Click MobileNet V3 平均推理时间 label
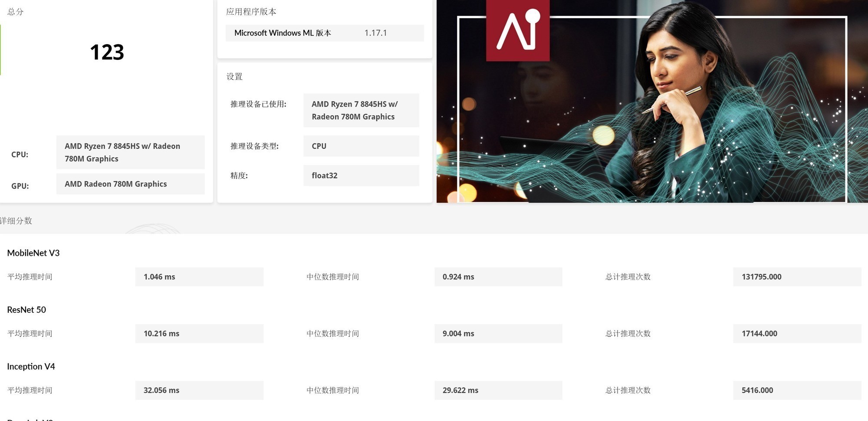Viewport: 868px width, 421px height. click(30, 277)
